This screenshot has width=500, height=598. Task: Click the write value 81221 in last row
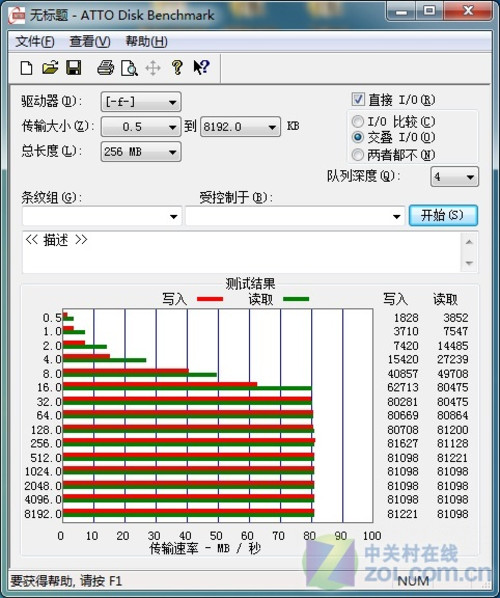pos(403,514)
